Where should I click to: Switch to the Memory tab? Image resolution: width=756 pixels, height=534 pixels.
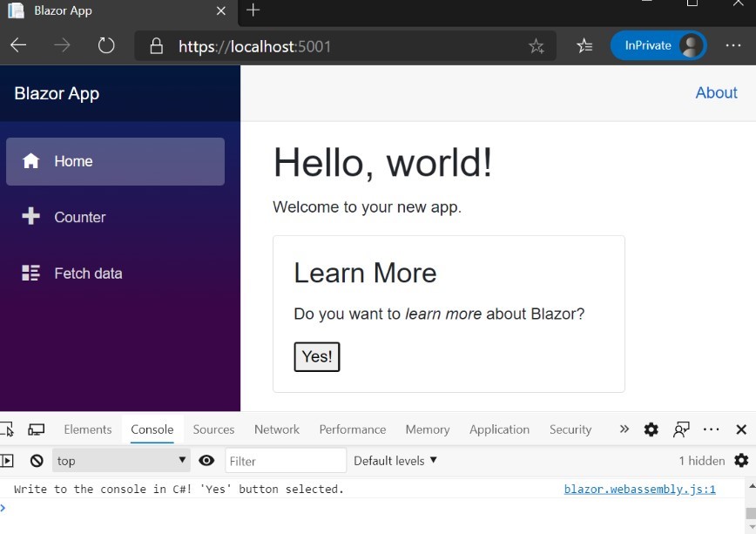tap(428, 429)
